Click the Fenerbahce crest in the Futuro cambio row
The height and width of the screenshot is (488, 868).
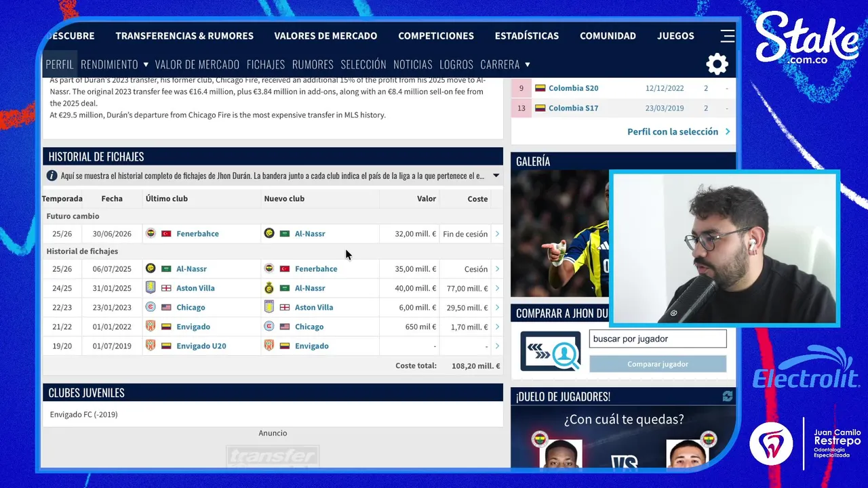(151, 233)
